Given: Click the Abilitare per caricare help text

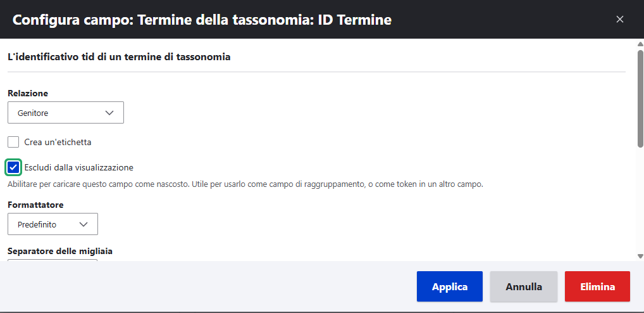Looking at the screenshot, I should pyautogui.click(x=245, y=184).
